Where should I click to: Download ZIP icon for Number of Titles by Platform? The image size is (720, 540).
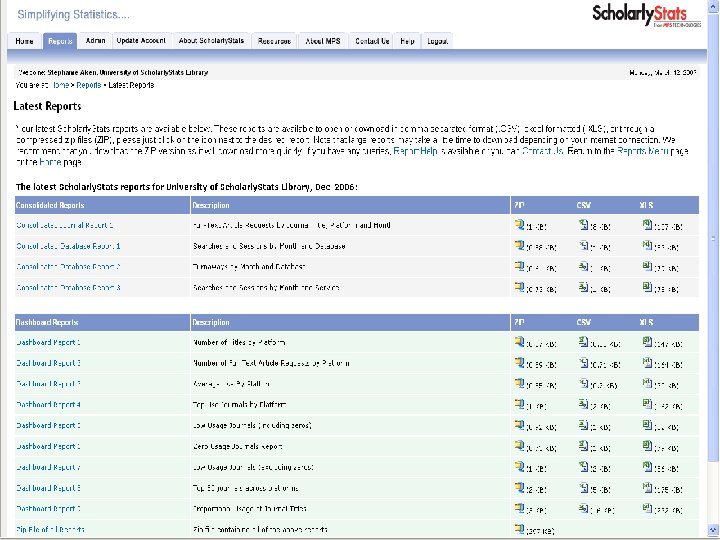pos(519,342)
